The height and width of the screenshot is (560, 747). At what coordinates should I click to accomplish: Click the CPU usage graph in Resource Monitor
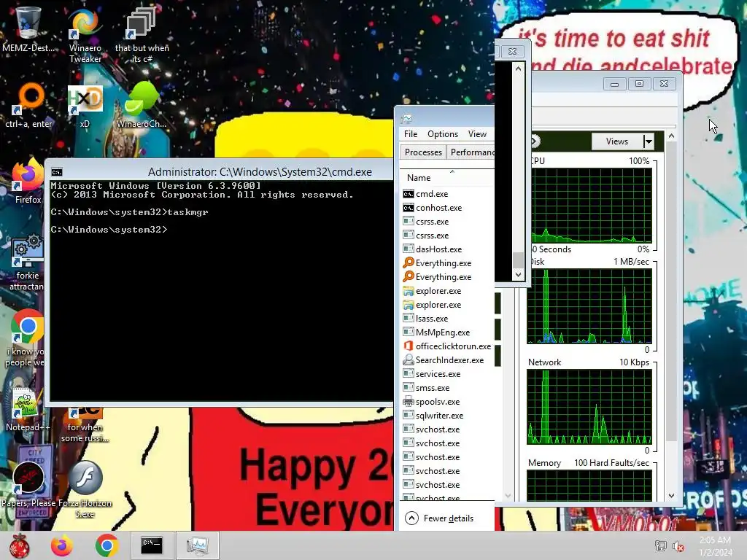(592, 205)
